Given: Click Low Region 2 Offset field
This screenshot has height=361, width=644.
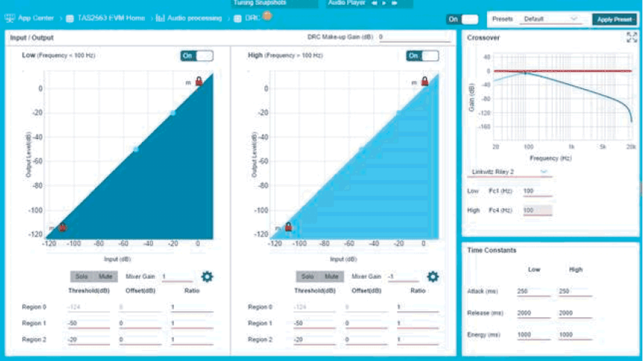Looking at the screenshot, I should [140, 340].
